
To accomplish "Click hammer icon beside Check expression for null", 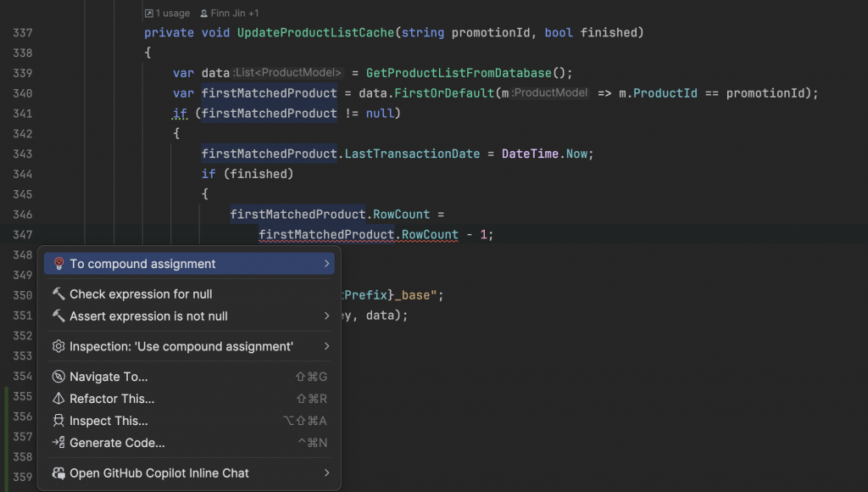I will [58, 294].
